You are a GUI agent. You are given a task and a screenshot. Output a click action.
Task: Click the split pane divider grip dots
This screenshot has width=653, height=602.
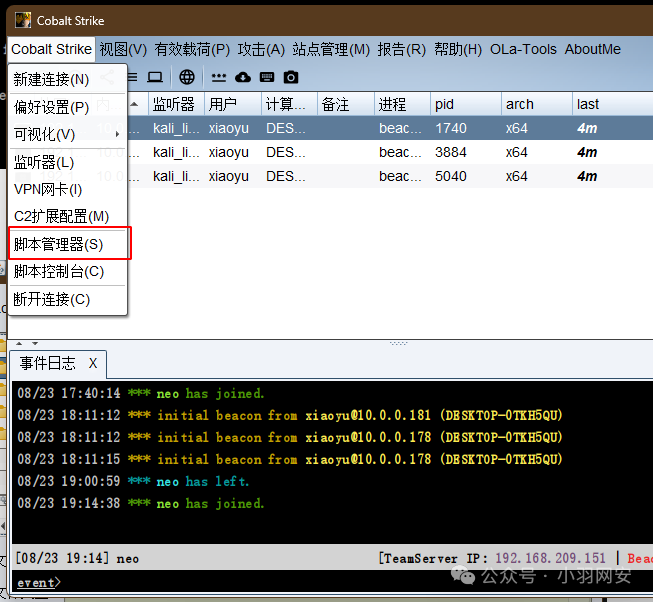tap(399, 343)
